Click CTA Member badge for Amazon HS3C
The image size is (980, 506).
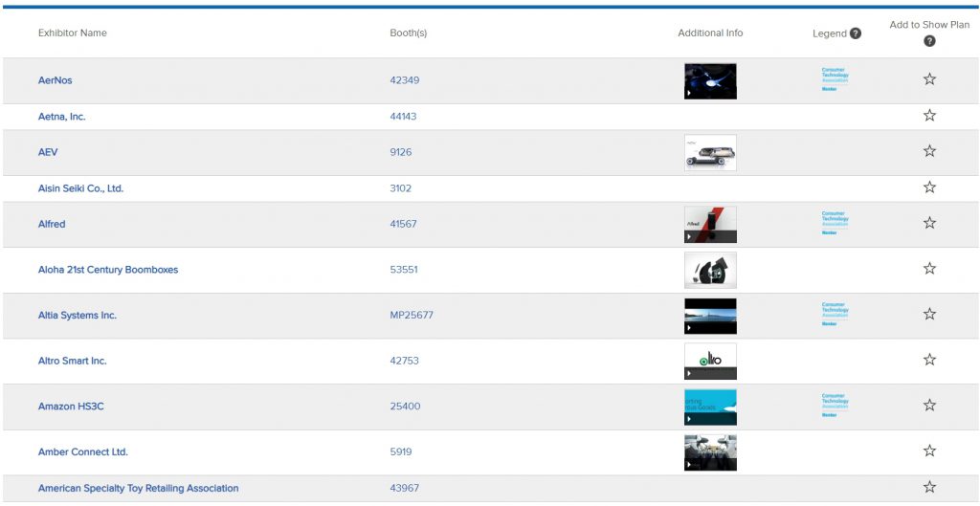[x=835, y=406]
